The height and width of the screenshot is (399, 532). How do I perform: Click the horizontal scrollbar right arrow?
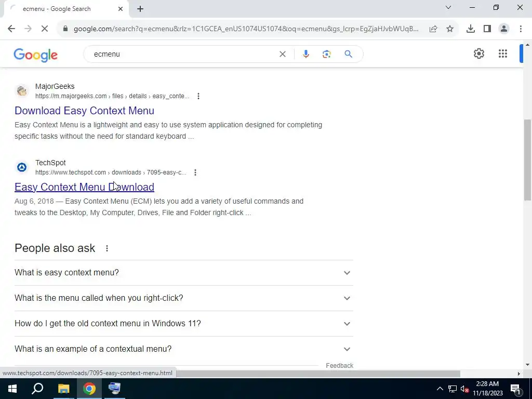point(519,374)
